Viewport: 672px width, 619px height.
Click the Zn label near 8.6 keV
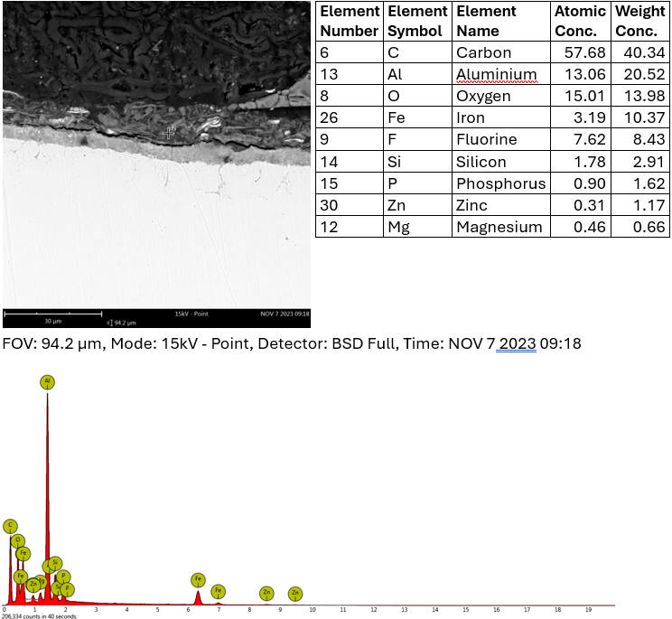click(x=266, y=594)
